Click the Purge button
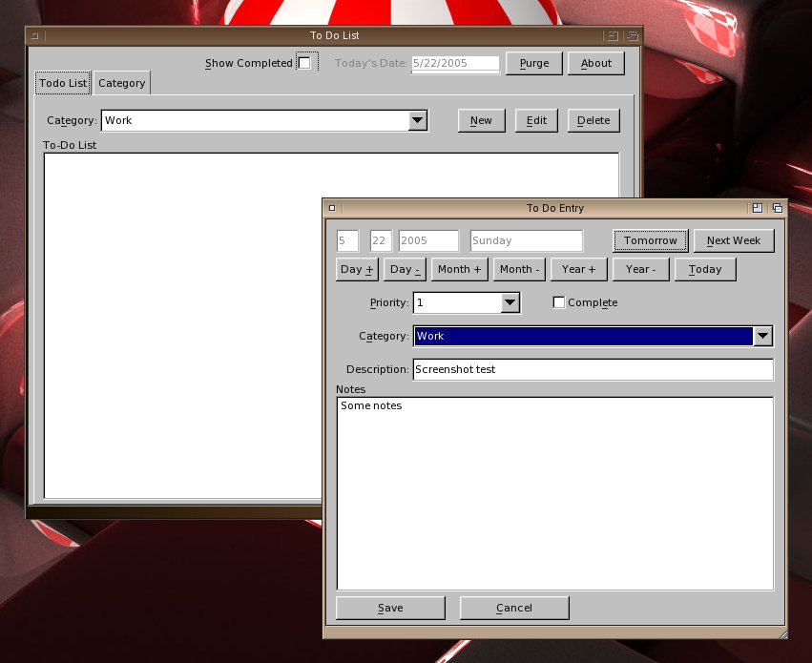The image size is (812, 663). coord(534,63)
